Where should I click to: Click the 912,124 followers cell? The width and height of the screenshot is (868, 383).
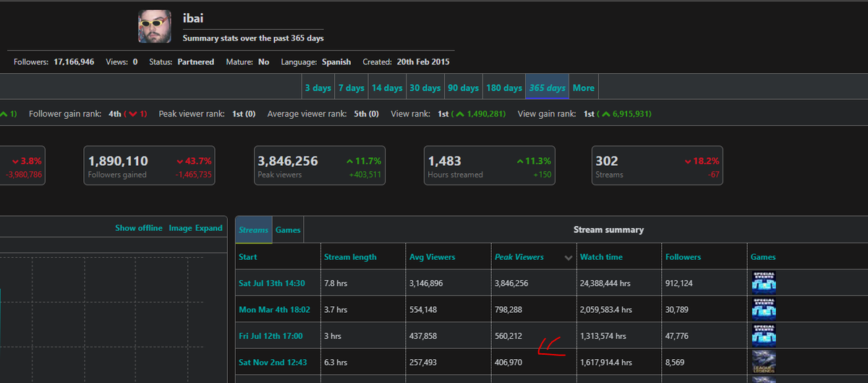click(x=678, y=283)
